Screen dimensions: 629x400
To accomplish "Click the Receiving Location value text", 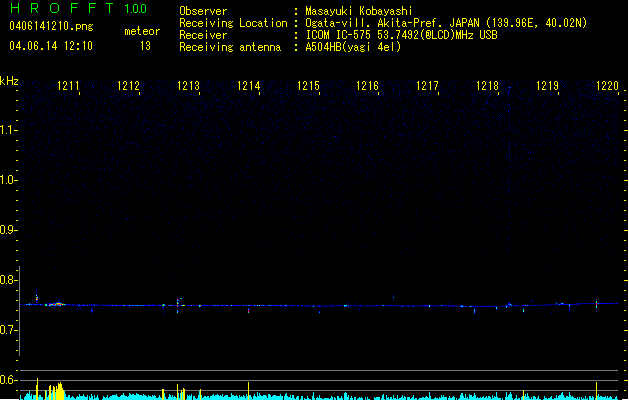I will tap(446, 23).
